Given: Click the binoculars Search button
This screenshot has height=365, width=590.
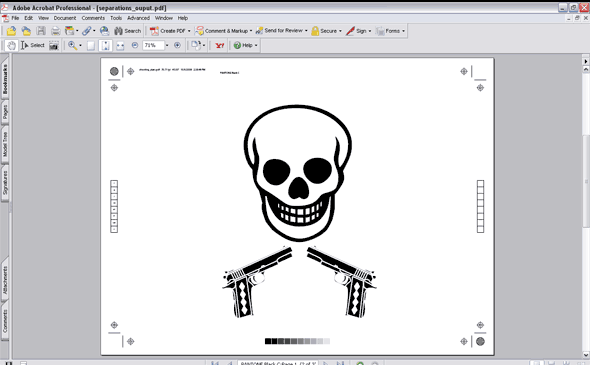Looking at the screenshot, I should tap(128, 31).
